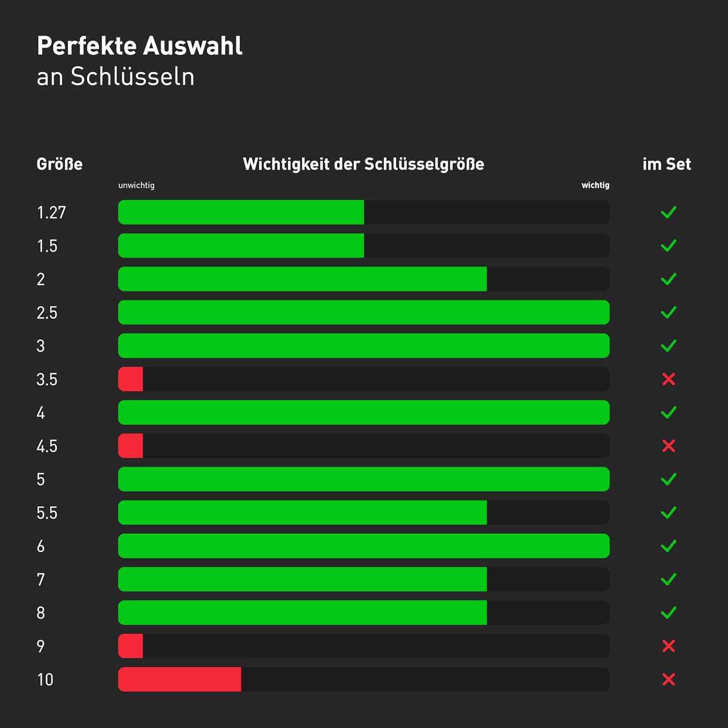The image size is (728, 728).
Task: Click the green checkmark for size 2.5
Action: [668, 313]
